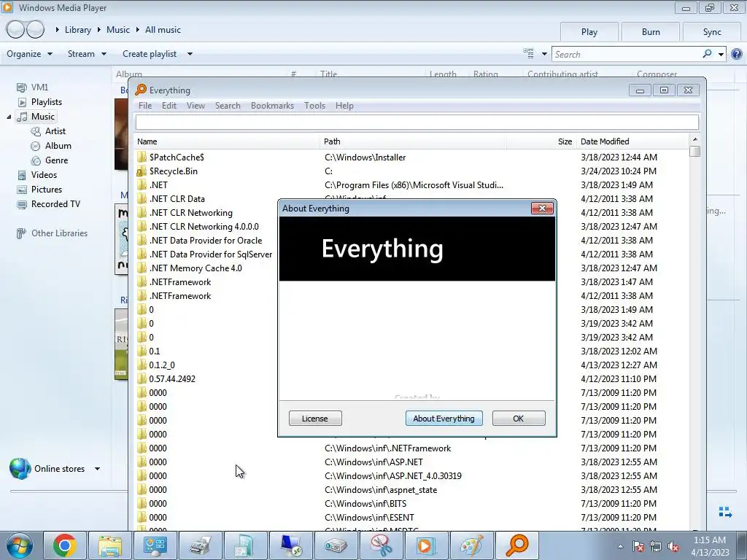
Task: Sort results by Name column header
Action: tap(228, 141)
